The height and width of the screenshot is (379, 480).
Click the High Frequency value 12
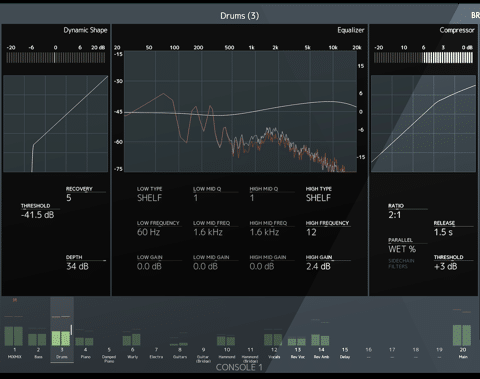pyautogui.click(x=311, y=232)
